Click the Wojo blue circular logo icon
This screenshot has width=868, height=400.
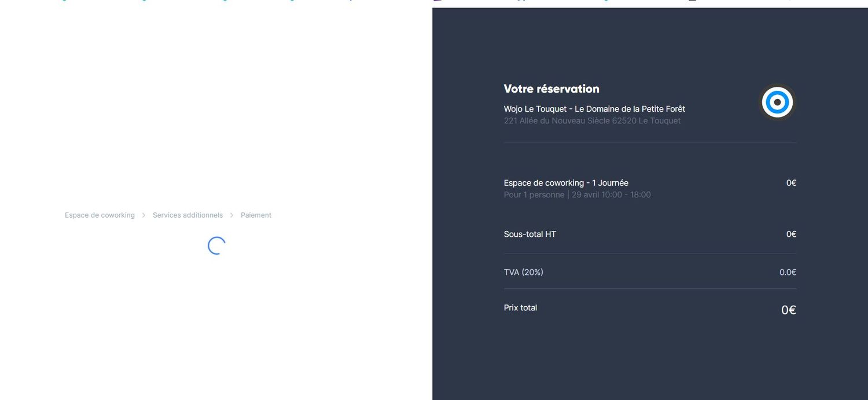777,102
